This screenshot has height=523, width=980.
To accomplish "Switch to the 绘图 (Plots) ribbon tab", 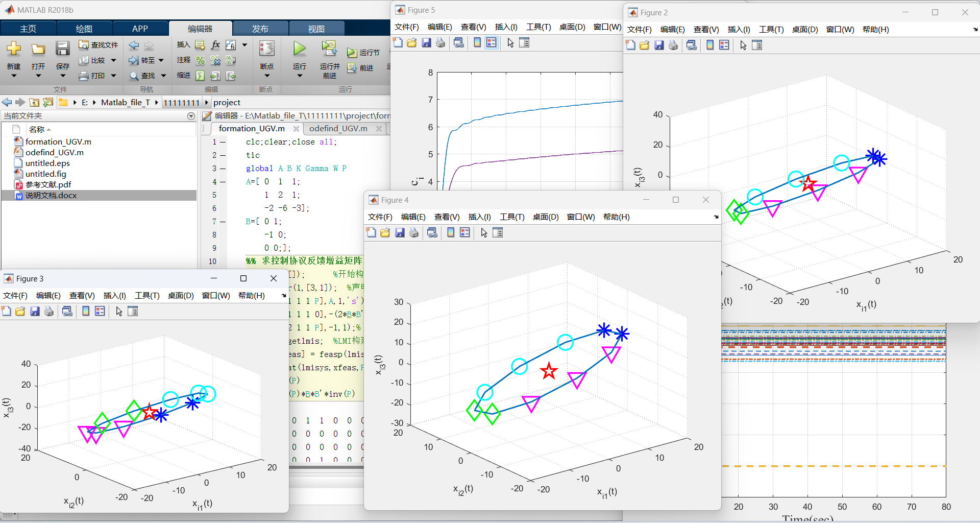I will [84, 29].
